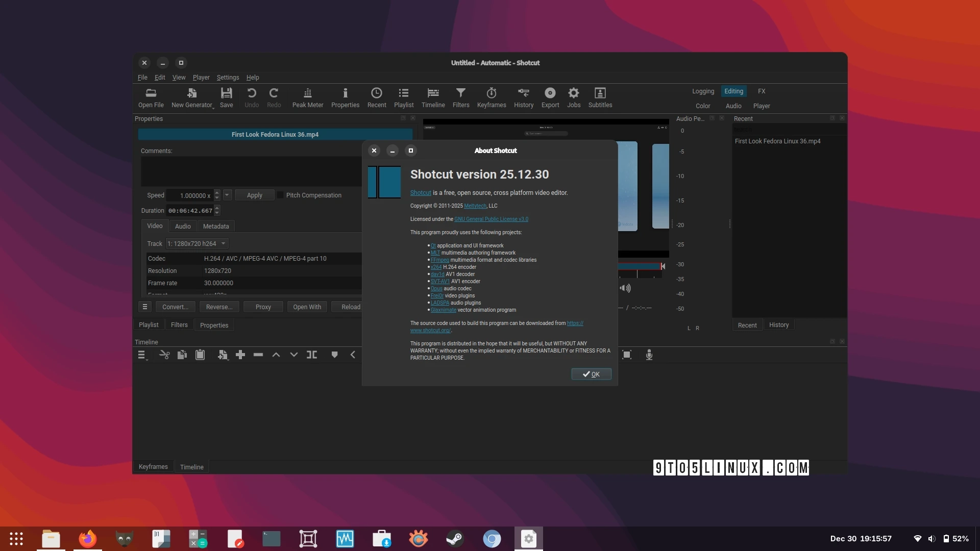Viewport: 980px width, 551px height.
Task: Open the Keyframes panel
Action: tap(492, 97)
